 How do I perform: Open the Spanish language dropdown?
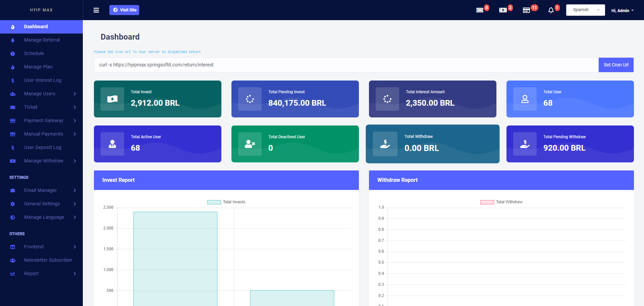(x=585, y=10)
